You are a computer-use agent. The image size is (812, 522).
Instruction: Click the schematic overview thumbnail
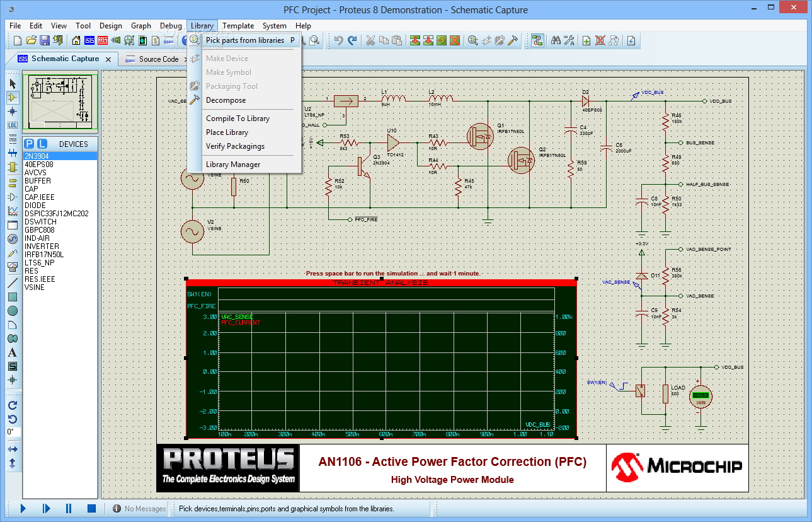pos(60,102)
